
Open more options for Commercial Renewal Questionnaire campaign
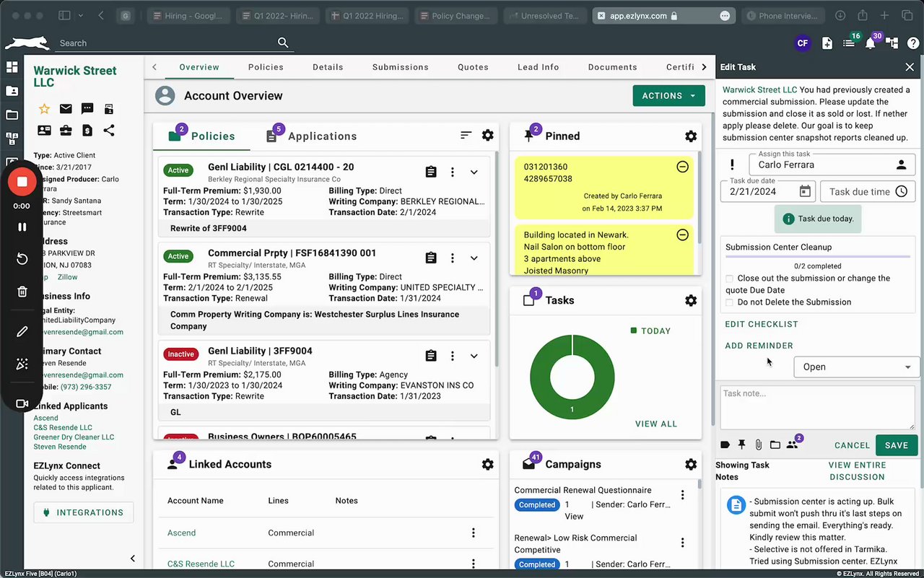coord(682,495)
